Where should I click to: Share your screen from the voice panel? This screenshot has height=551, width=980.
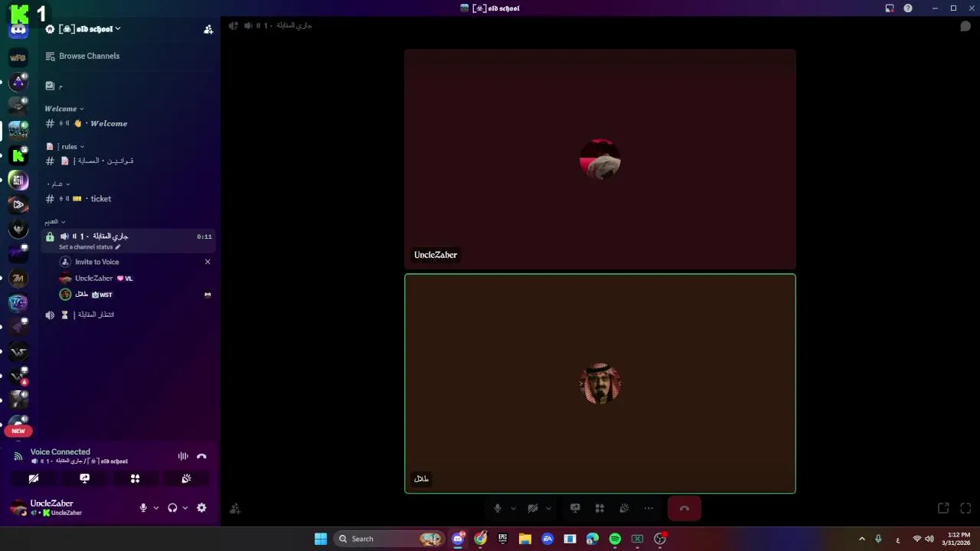click(84, 478)
